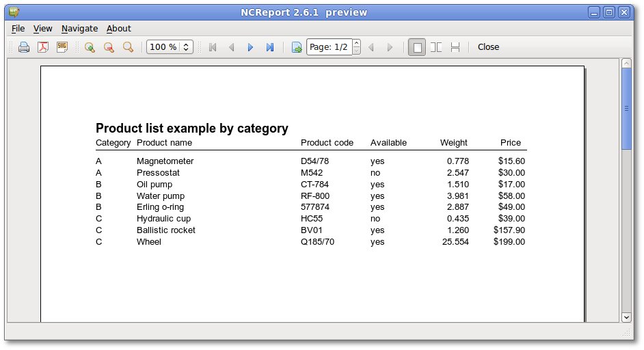Click product code '577874'
Screen dimensions: 644x350
click(x=315, y=206)
